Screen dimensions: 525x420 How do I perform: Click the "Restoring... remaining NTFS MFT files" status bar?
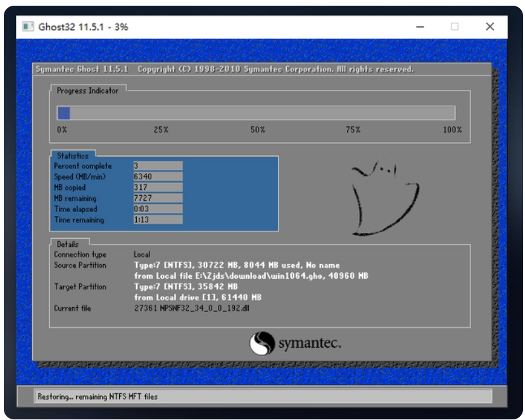click(x=263, y=396)
